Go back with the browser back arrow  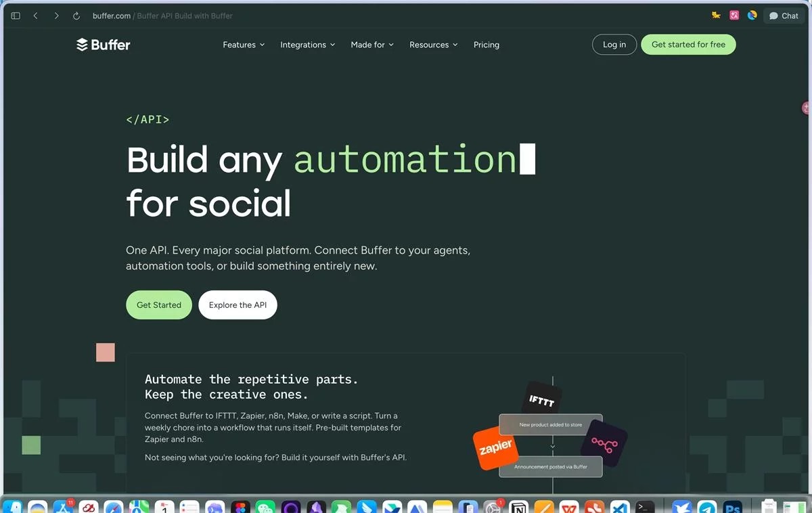[x=35, y=16]
